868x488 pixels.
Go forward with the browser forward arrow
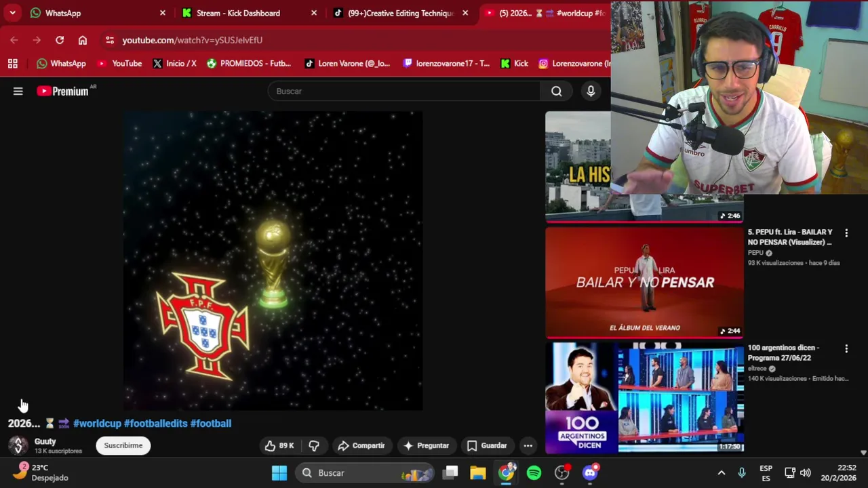37,40
